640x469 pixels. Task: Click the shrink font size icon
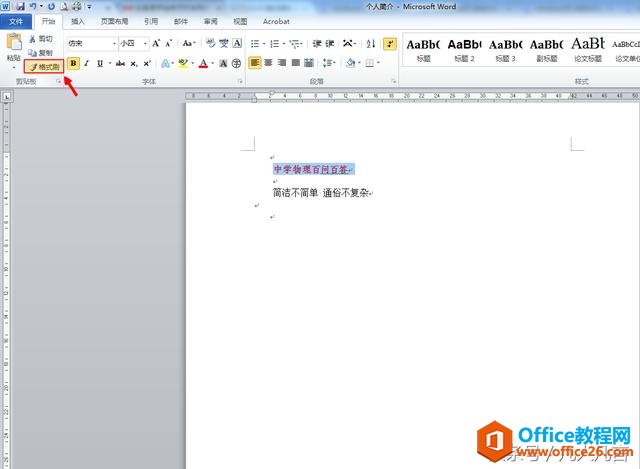(x=169, y=43)
